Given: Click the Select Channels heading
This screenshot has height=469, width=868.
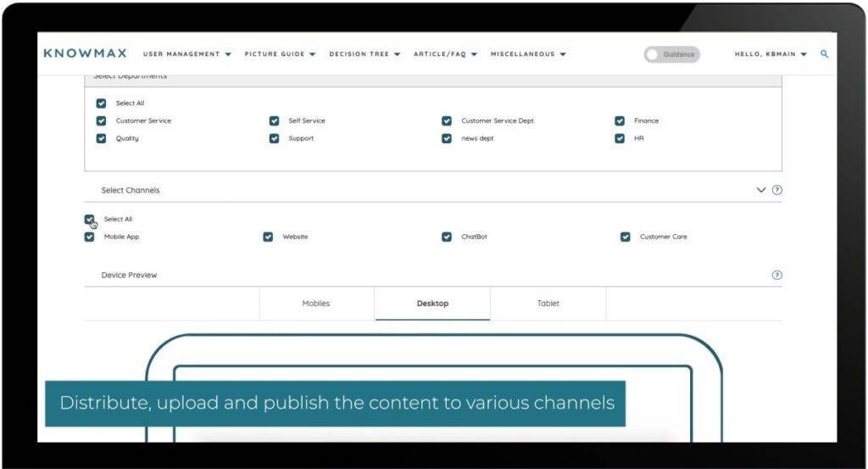Looking at the screenshot, I should click(x=131, y=191).
